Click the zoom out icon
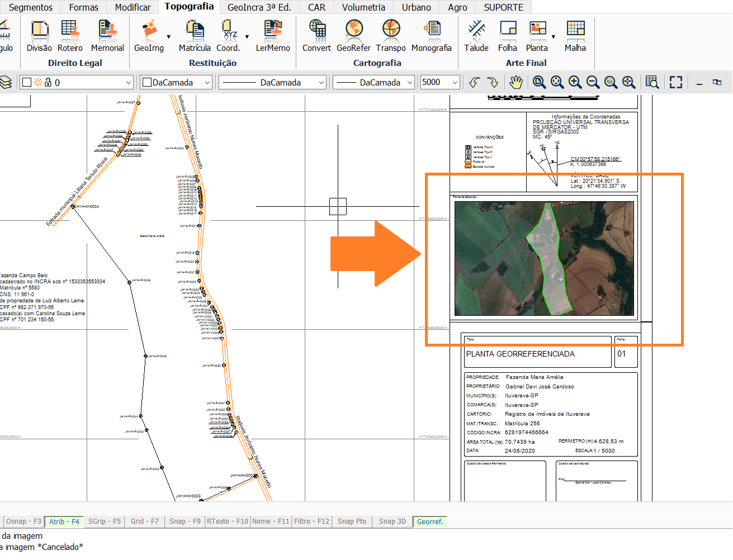This screenshot has width=733, height=560. [593, 82]
